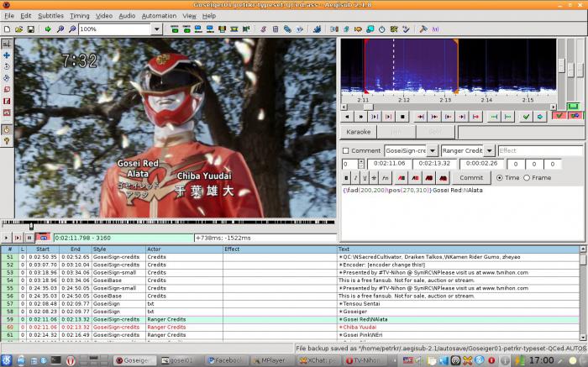The height and width of the screenshot is (367, 588).
Task: Select subtitle row 60 Chiba Yuudai
Action: [290, 328]
